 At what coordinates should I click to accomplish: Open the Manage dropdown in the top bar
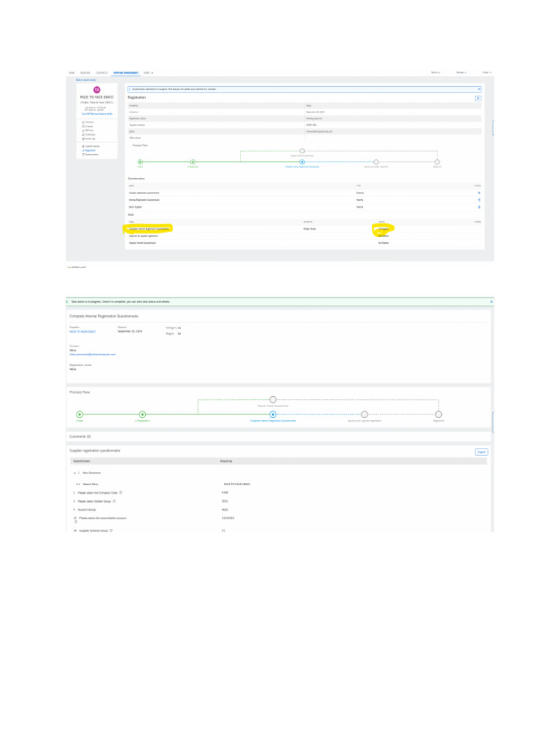click(x=461, y=73)
